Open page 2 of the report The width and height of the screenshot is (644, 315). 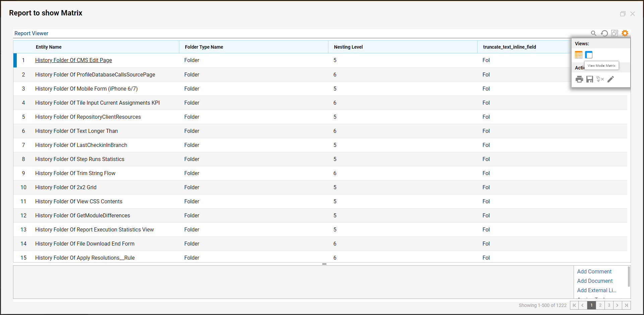pos(600,305)
